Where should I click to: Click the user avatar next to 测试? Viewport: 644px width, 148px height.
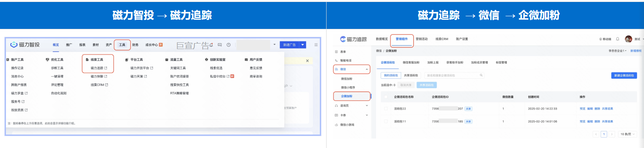click(x=629, y=39)
